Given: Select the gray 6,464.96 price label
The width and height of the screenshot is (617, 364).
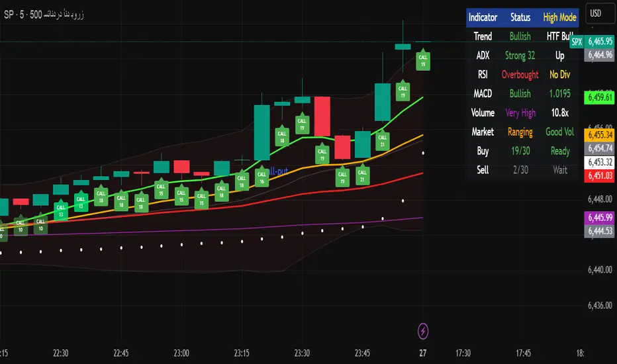Looking at the screenshot, I should [600, 55].
